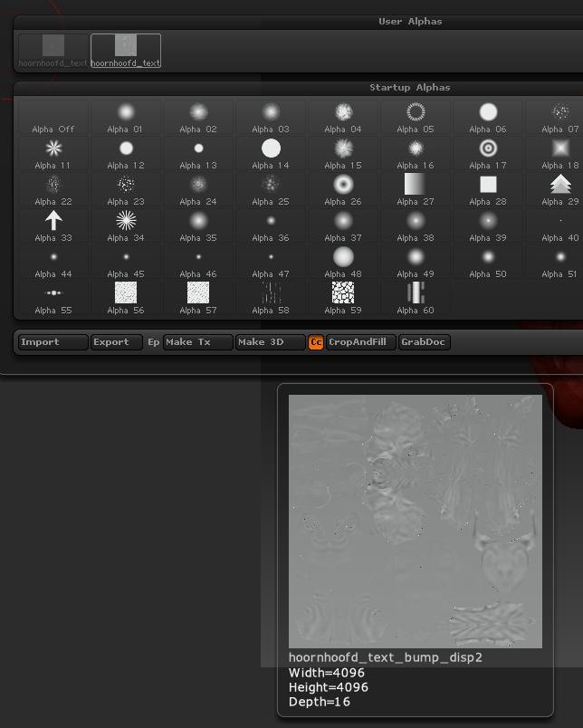This screenshot has height=728, width=583.
Task: Pick Alpha 45 alpha
Action: [126, 263]
